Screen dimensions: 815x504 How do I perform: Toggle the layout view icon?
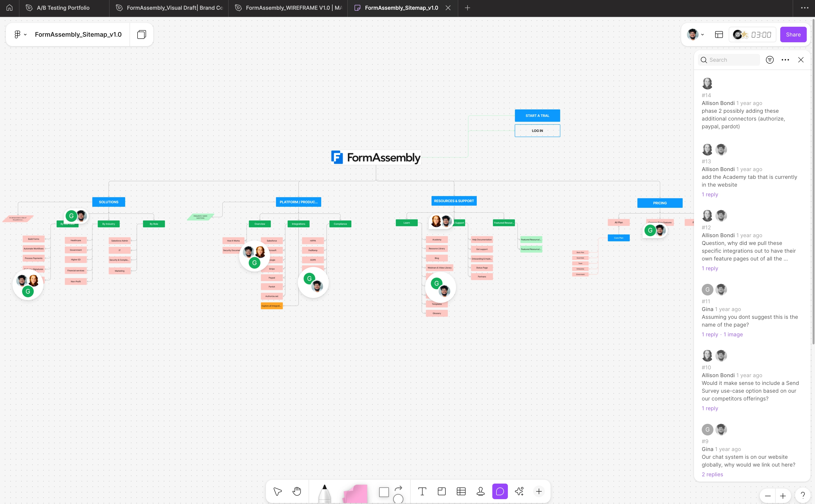719,34
